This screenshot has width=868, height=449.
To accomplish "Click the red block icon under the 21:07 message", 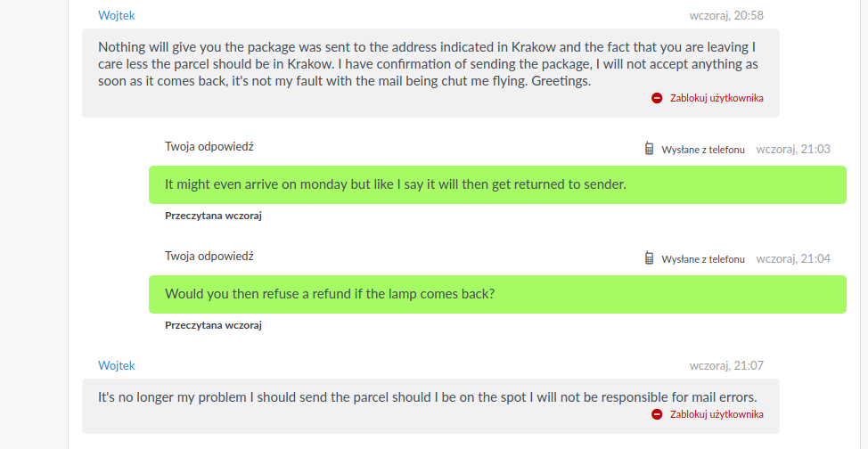I will click(657, 414).
